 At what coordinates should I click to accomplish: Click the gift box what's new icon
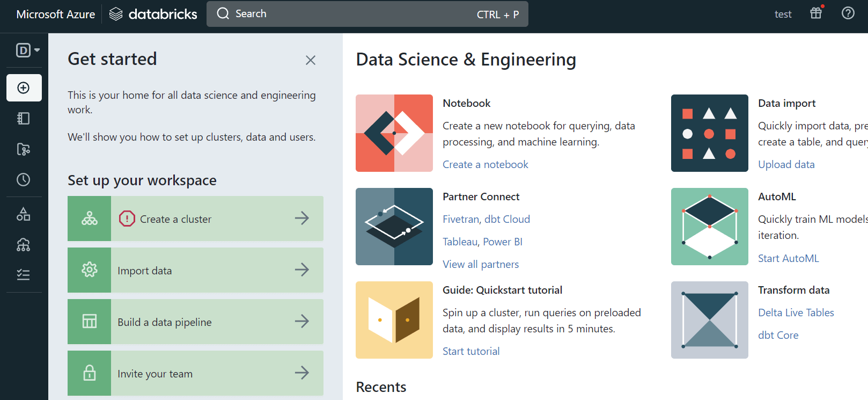click(816, 13)
